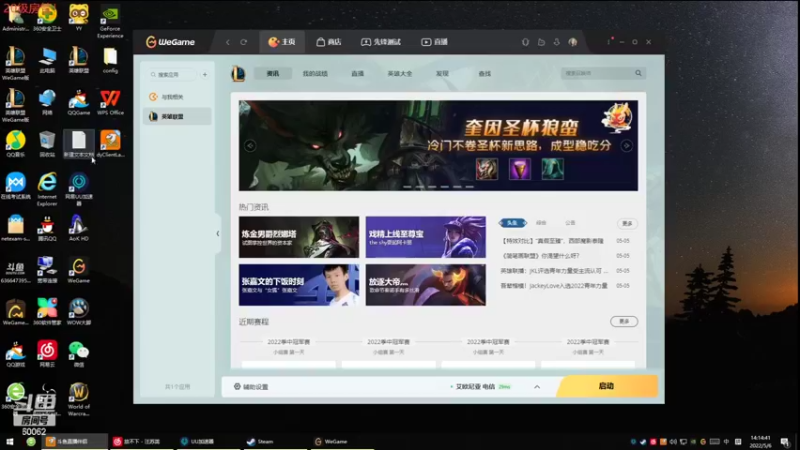
Task: Open the 360安全卫士 desktop icon
Action: pyautogui.click(x=47, y=18)
